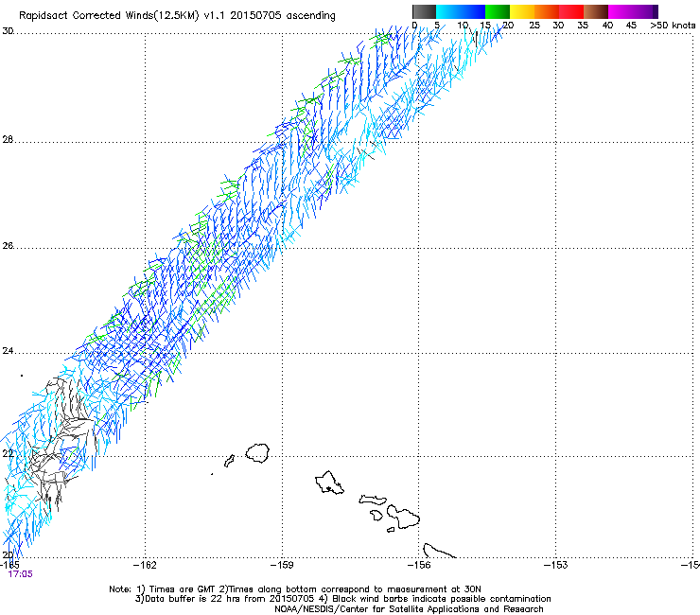Click the '45' legend tick label
Image resolution: width=700 pixels, height=615 pixels.
click(x=631, y=26)
